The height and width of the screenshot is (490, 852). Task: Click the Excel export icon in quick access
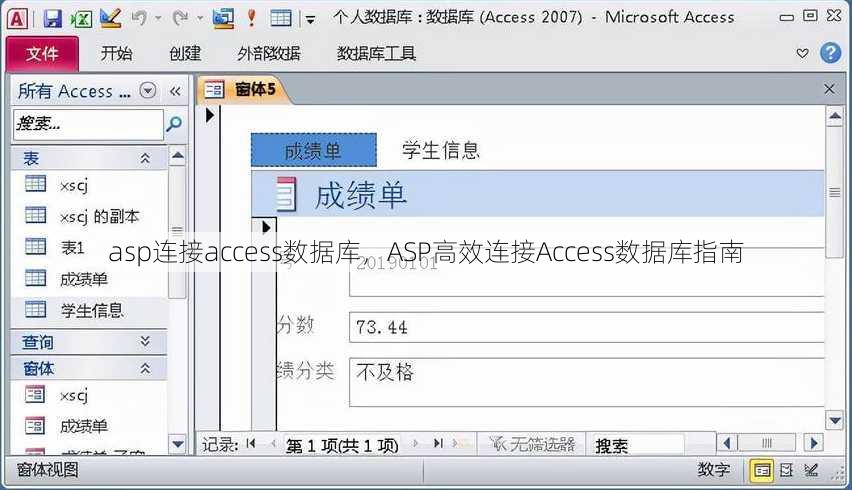click(x=81, y=18)
